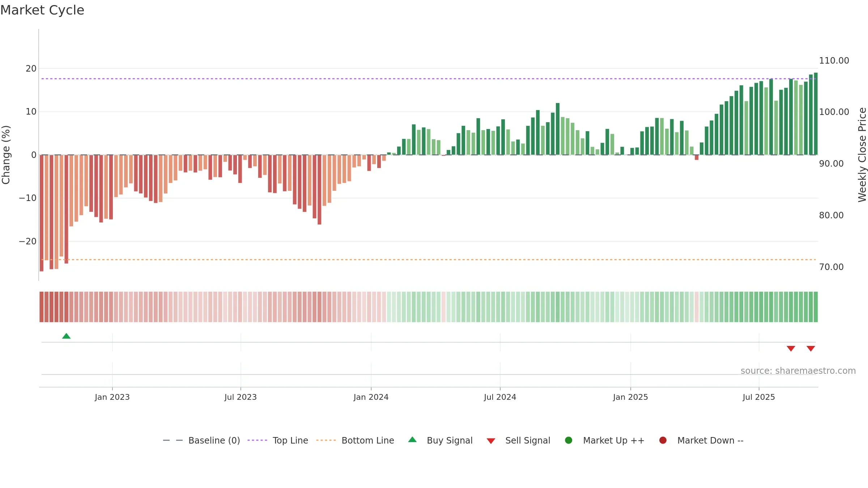Click the 80.00 price axis label
868x488 pixels.
(831, 215)
